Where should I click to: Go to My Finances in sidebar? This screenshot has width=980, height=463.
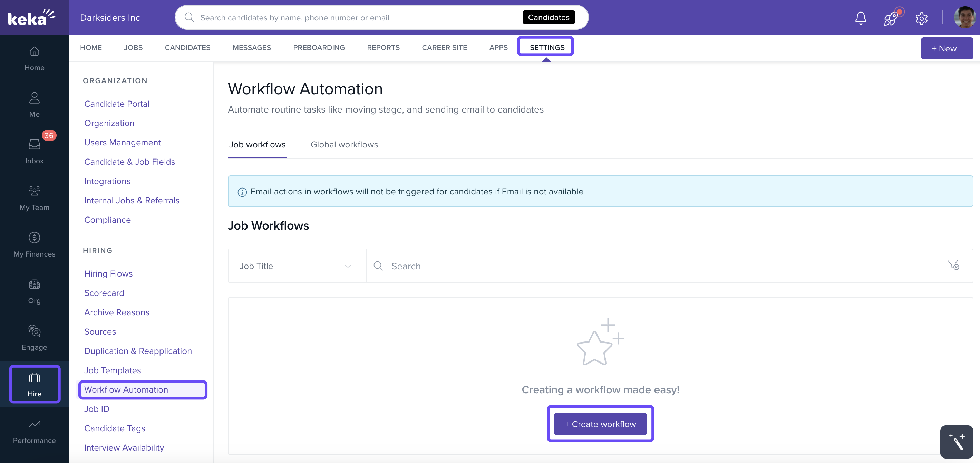(34, 244)
